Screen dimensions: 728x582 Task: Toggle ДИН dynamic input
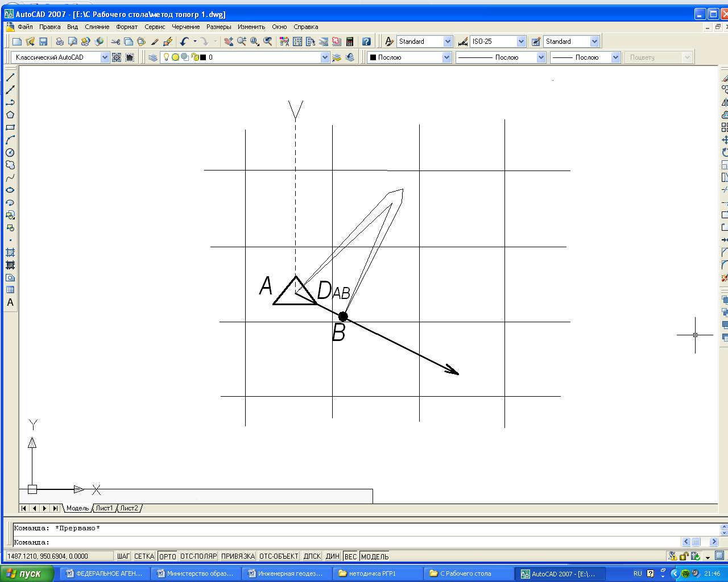[x=333, y=556]
